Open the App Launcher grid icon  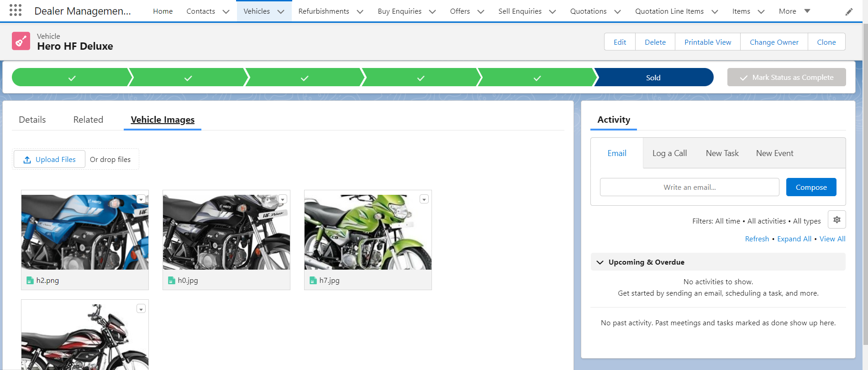16,10
